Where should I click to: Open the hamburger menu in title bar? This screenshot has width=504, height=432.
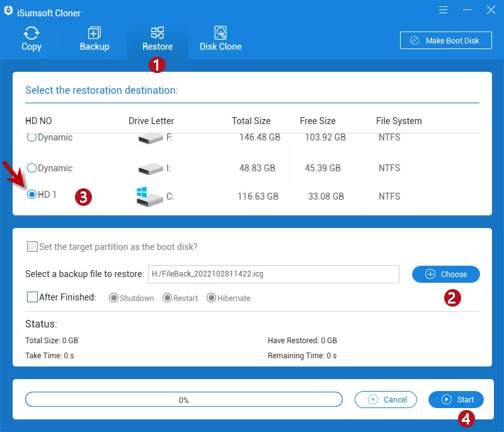(x=444, y=10)
